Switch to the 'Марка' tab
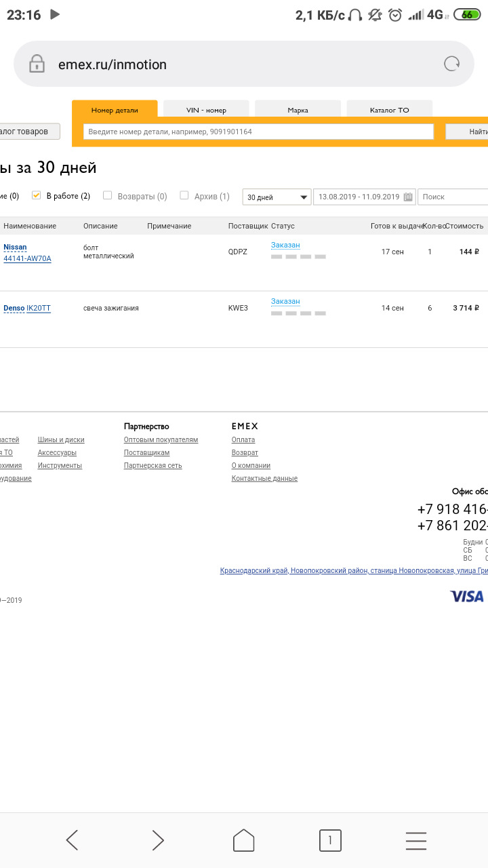 pyautogui.click(x=298, y=110)
